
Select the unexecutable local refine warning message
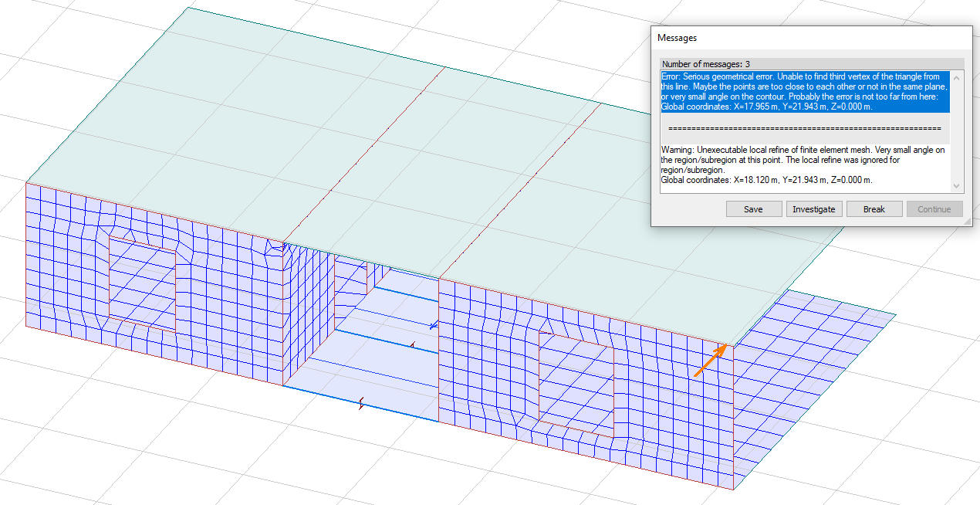(x=805, y=164)
